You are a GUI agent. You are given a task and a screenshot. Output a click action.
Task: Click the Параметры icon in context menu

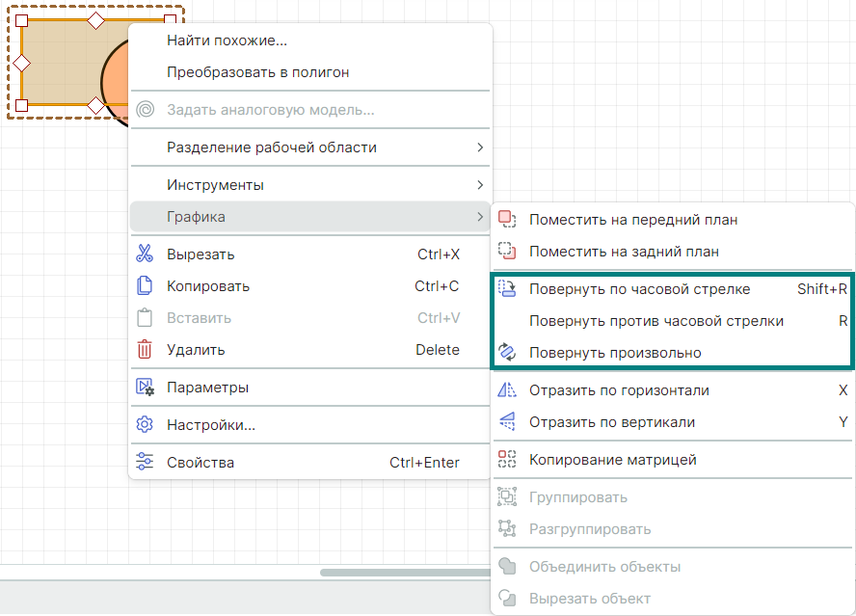pos(145,388)
